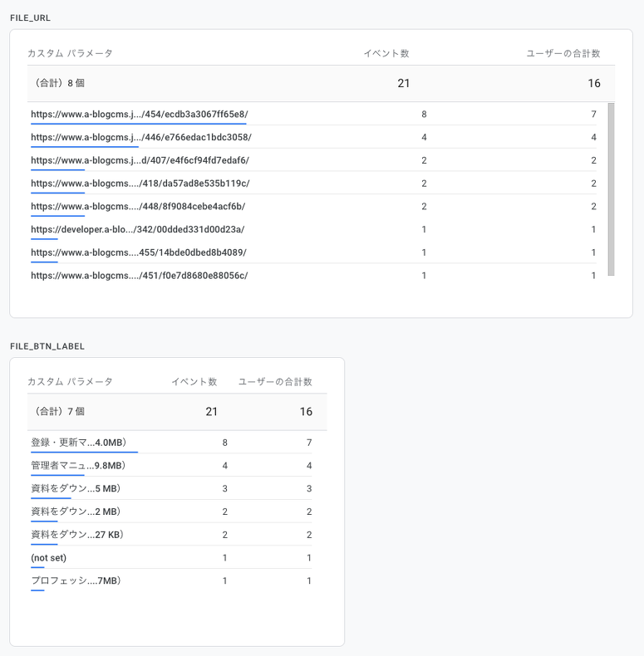The width and height of the screenshot is (644, 656).
Task: Click the イベント数 column header in the FILE_URL table
Action: click(x=386, y=53)
